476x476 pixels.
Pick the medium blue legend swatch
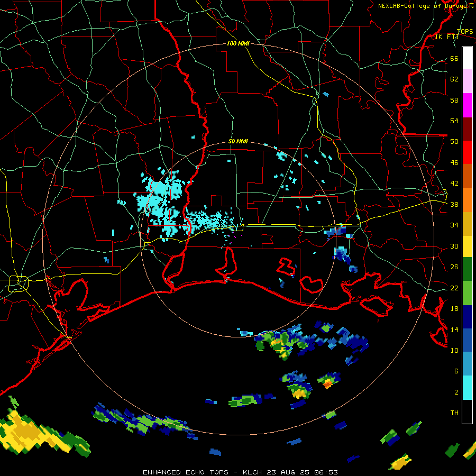click(467, 341)
